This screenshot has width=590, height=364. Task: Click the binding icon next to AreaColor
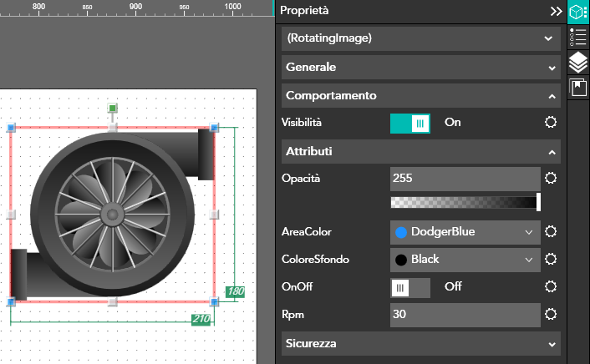(550, 232)
